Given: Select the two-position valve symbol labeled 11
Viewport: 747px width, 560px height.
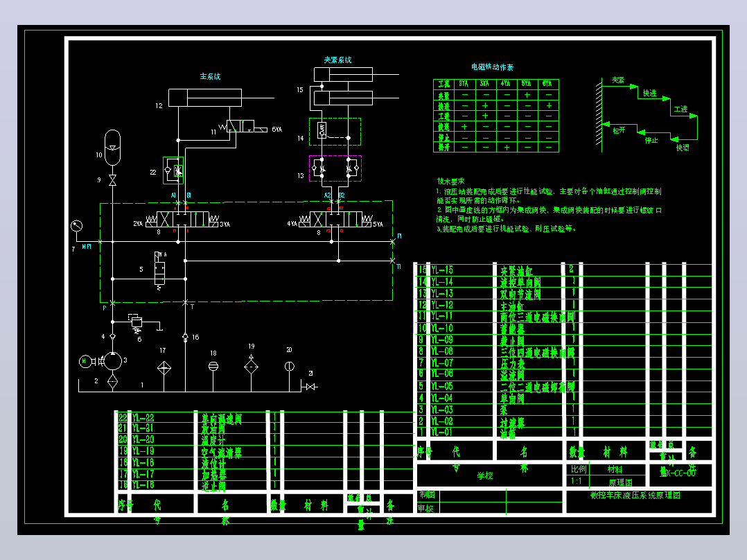Looking at the screenshot, I should click(x=243, y=126).
